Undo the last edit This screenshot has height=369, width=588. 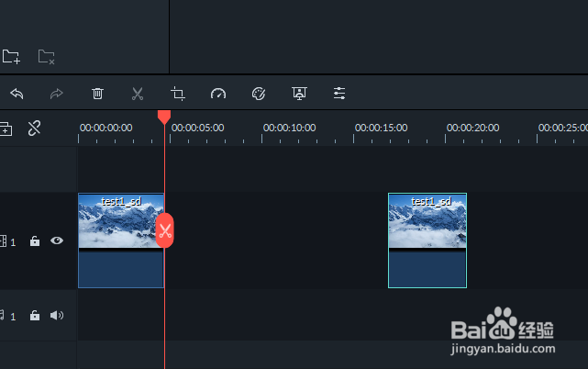pos(17,94)
